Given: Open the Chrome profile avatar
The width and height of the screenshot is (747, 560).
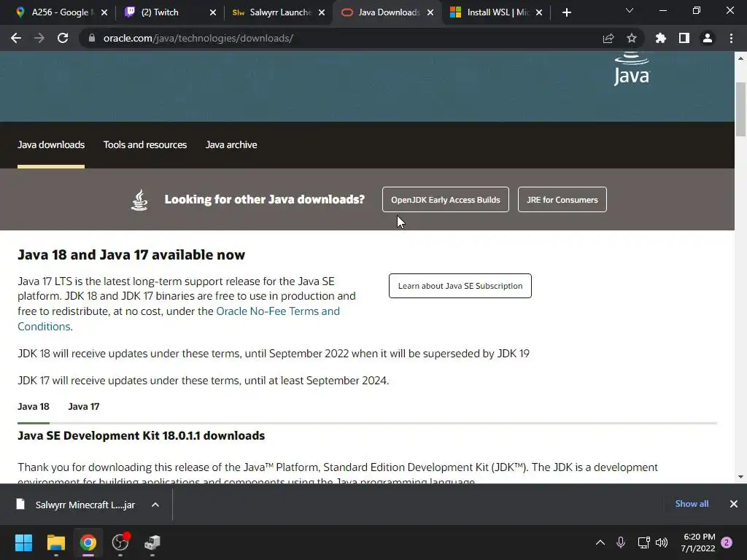Looking at the screenshot, I should (708, 38).
